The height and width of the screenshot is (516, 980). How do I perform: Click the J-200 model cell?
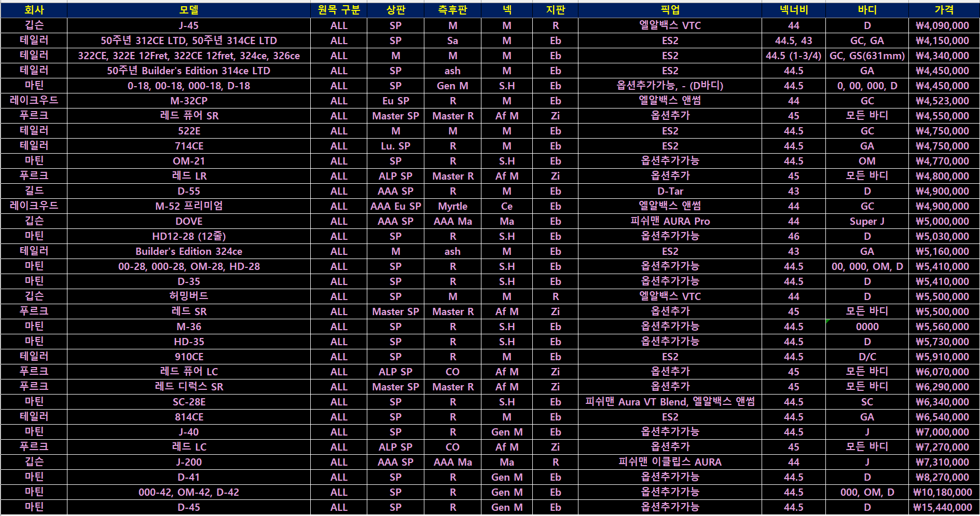point(189,462)
